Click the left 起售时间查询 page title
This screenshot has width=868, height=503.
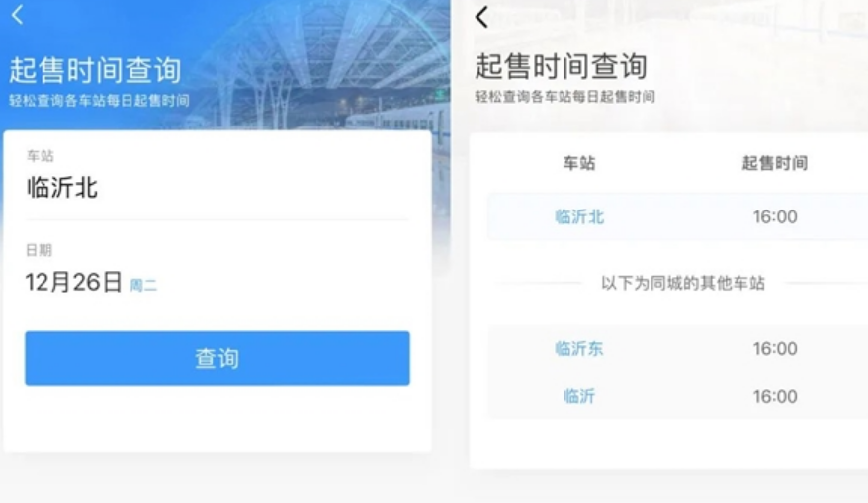95,70
